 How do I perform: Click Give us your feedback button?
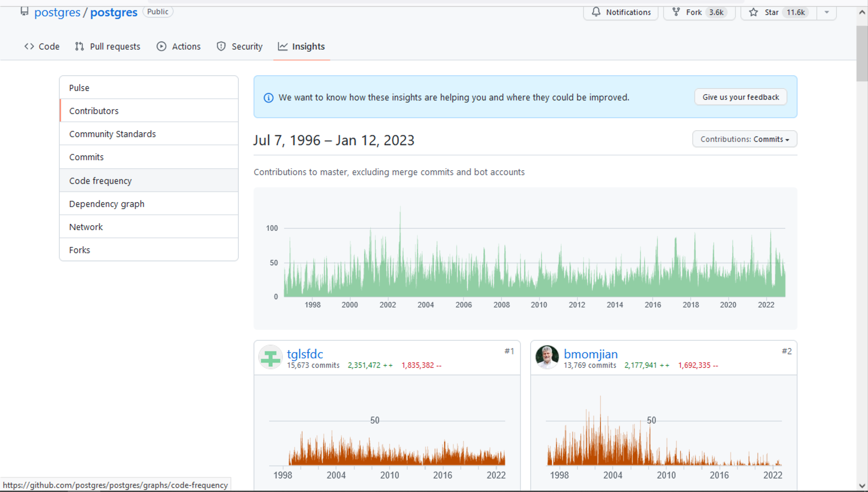tap(741, 97)
